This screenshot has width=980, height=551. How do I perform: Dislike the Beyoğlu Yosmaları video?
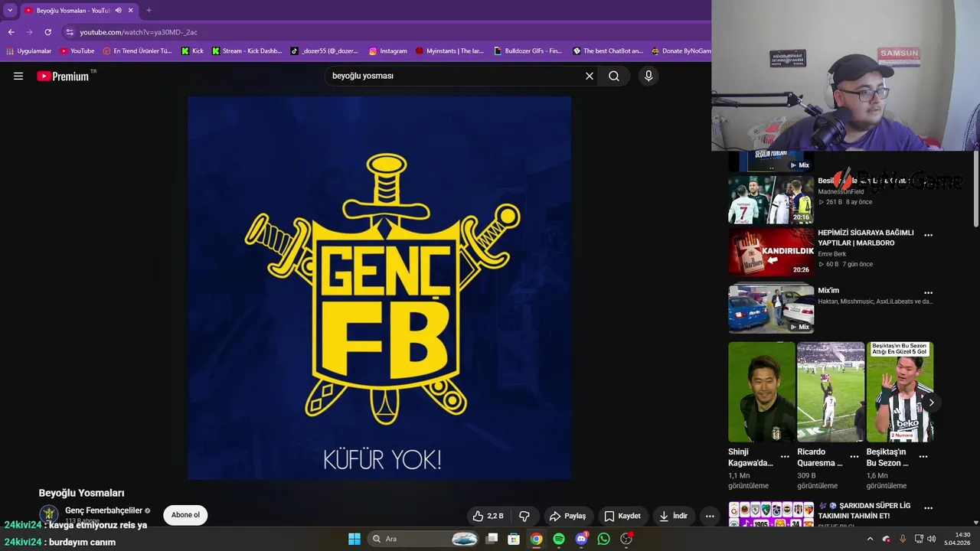pyautogui.click(x=524, y=516)
